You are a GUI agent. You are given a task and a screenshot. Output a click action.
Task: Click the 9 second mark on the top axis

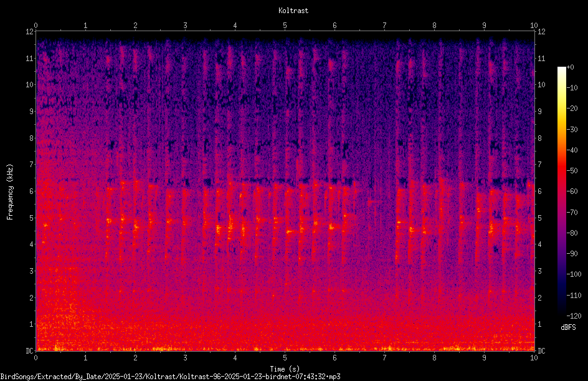[x=484, y=26]
